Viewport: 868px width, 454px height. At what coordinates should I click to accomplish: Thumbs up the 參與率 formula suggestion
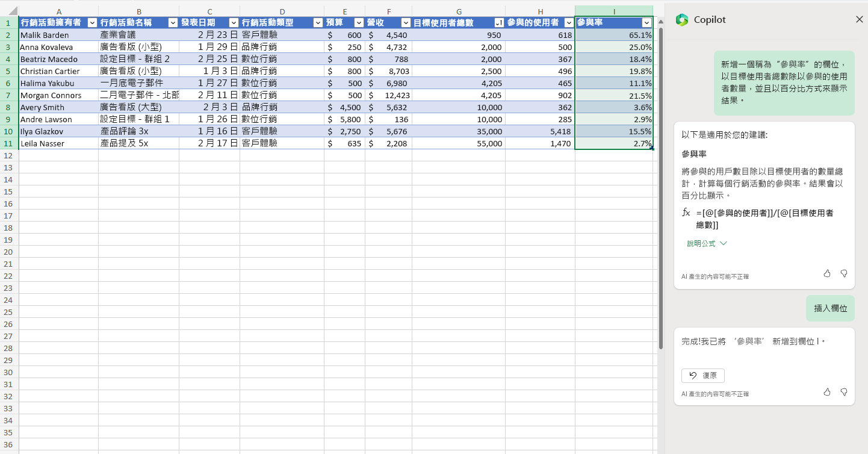click(x=827, y=273)
